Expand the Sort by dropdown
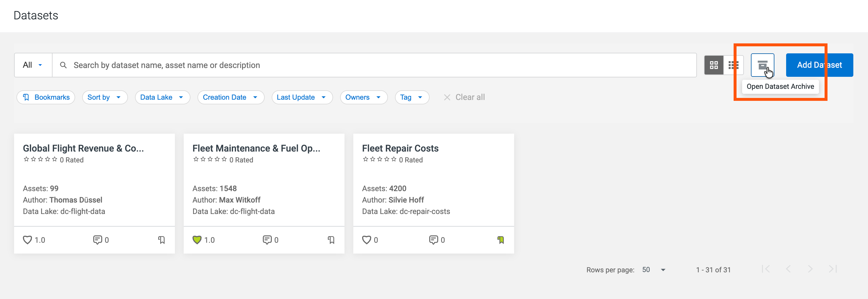 tap(105, 97)
